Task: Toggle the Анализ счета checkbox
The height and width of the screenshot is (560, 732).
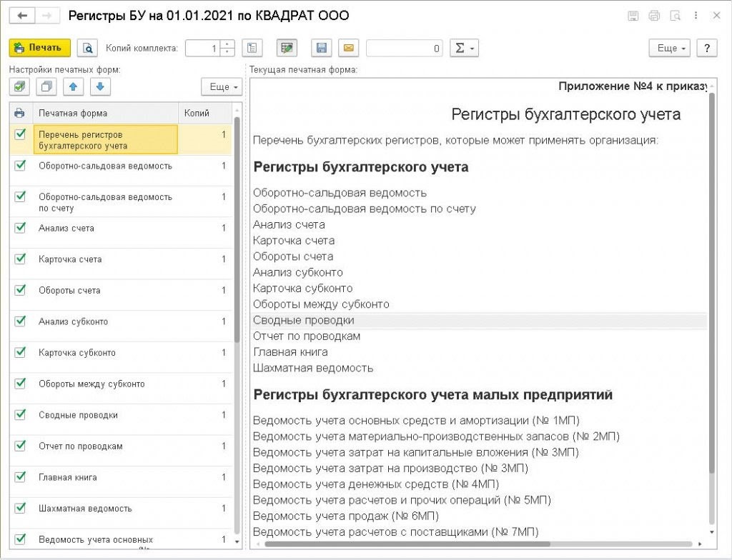Action: (20, 228)
